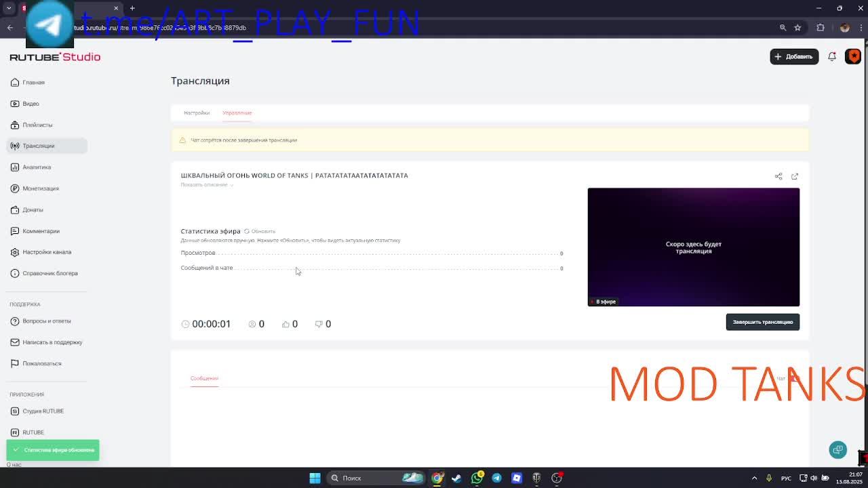This screenshot has height=488, width=868.
Task: Click the stream preview player
Action: (693, 247)
